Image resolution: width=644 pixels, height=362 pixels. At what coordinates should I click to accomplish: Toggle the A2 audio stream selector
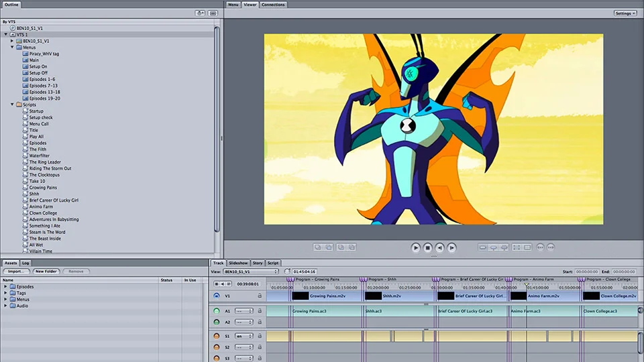[x=217, y=322]
